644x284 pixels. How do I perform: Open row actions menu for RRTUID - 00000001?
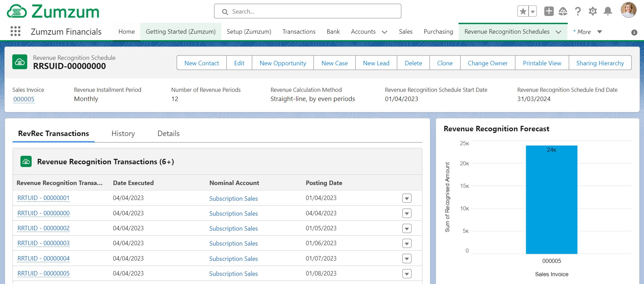click(407, 198)
